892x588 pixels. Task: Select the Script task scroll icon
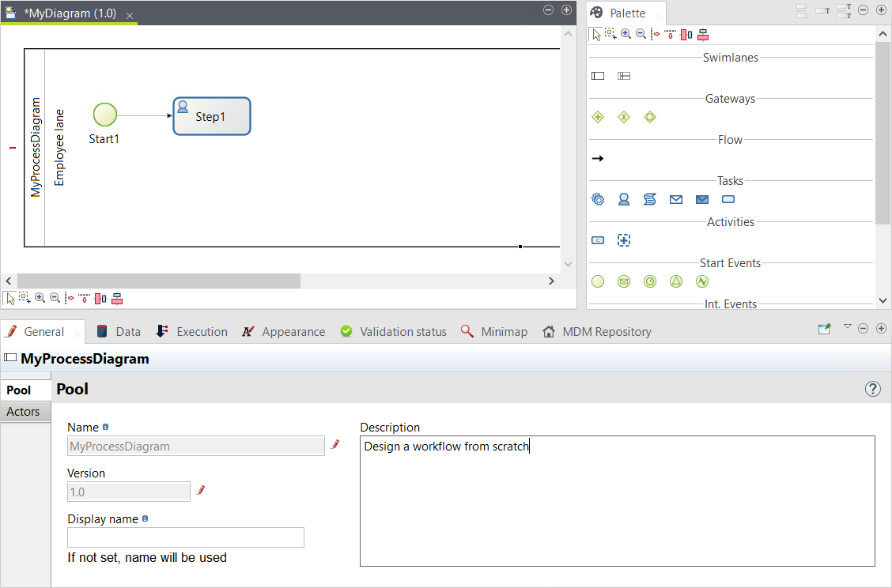[x=650, y=199]
